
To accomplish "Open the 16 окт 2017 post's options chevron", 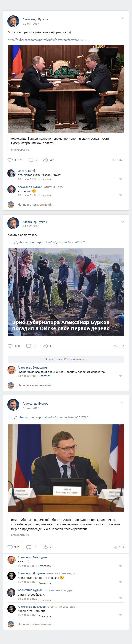I will point(122,402).
